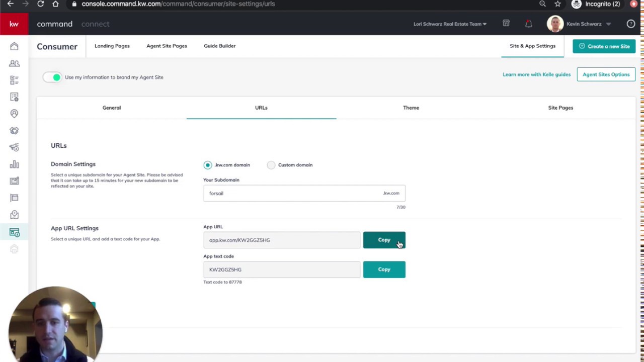This screenshot has height=362, width=644.
Task: Open Site & App Settings tab
Action: [x=532, y=46]
